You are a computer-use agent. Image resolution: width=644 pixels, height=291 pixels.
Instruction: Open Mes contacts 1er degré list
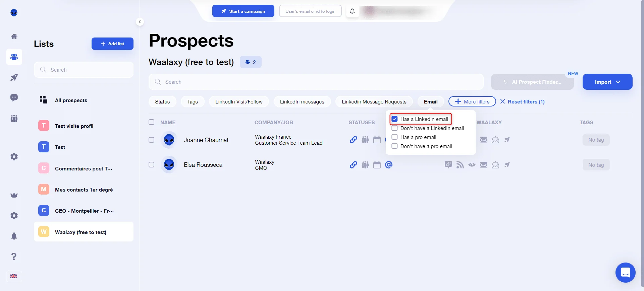point(84,190)
